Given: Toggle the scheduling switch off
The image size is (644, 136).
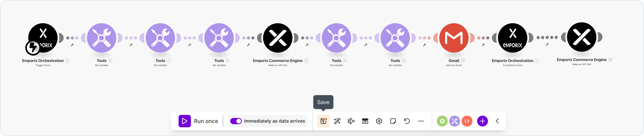Looking at the screenshot, I should pos(236,121).
